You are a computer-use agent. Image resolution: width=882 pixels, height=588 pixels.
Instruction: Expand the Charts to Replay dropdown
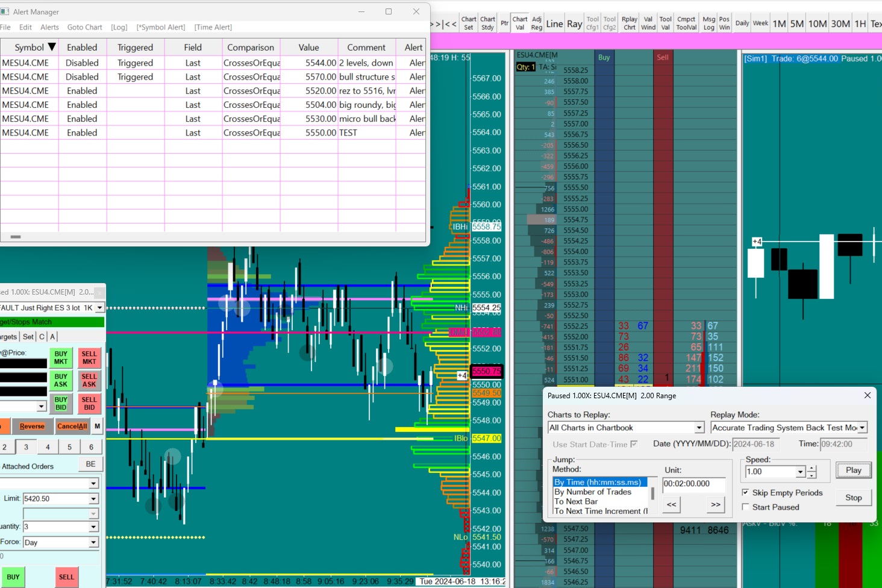point(699,428)
